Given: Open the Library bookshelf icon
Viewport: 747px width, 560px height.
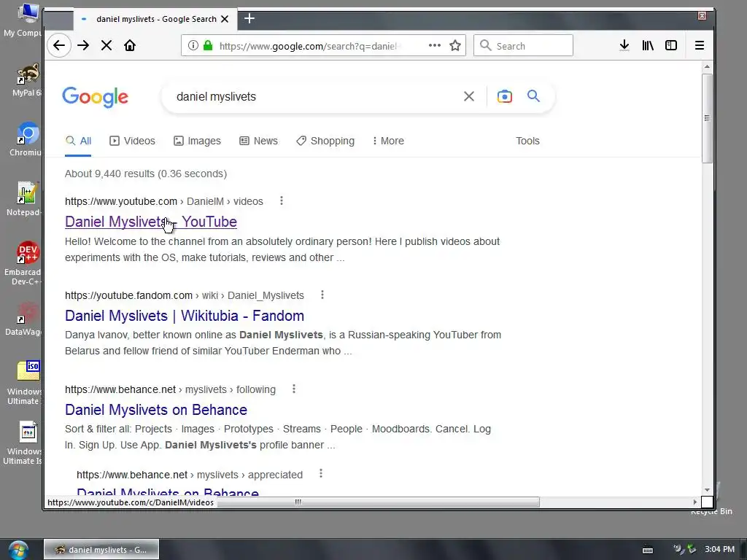Looking at the screenshot, I should pyautogui.click(x=648, y=45).
